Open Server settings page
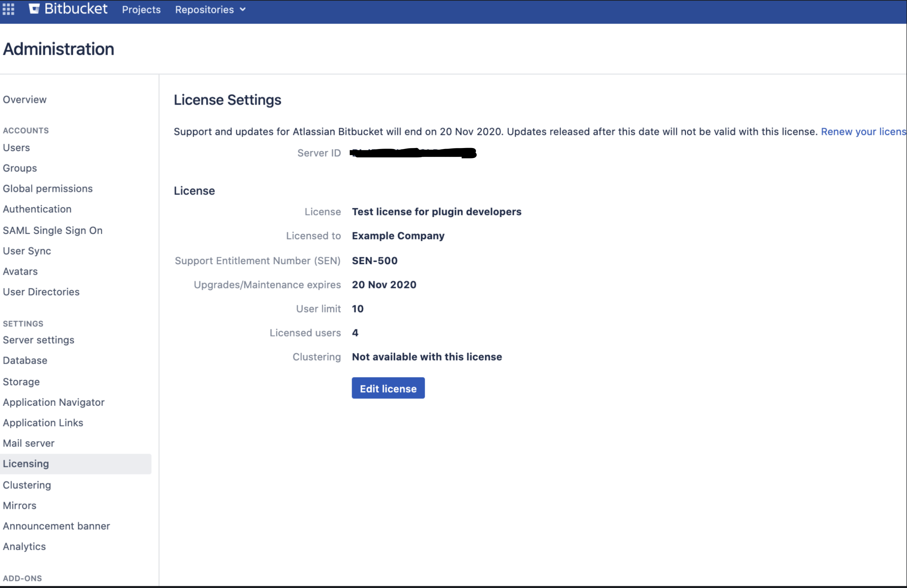This screenshot has width=907, height=588. pyautogui.click(x=39, y=340)
